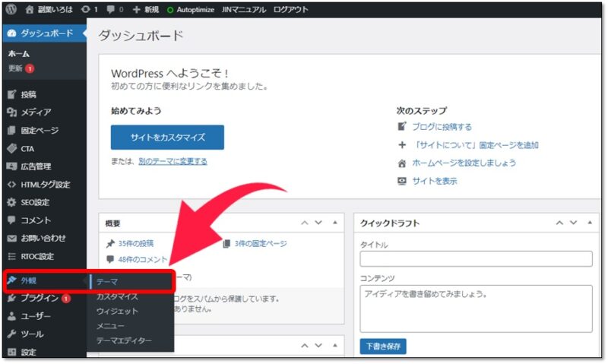This screenshot has height=364, width=608.
Task: Move the lower left panel down with its down arrow
Action: (318, 346)
